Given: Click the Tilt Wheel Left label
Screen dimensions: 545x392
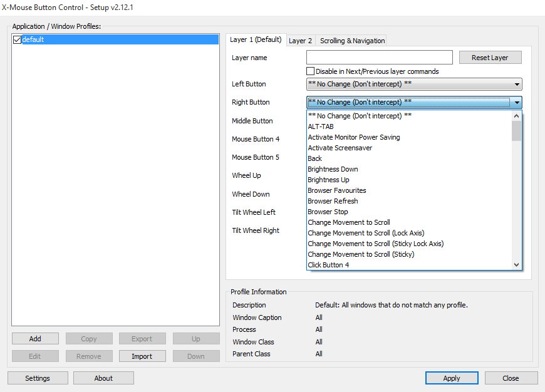Looking at the screenshot, I should pos(254,212).
